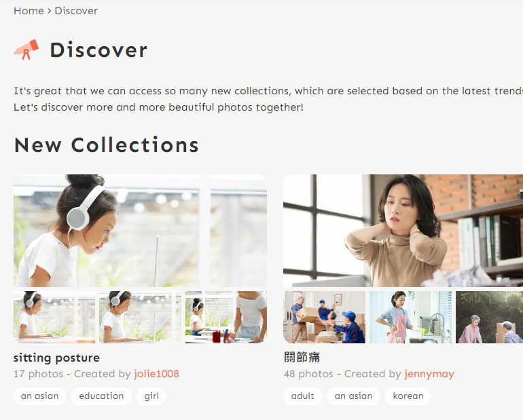The image size is (523, 420).
Task: View the first small headphone girl thumbnail
Action: coord(54,317)
